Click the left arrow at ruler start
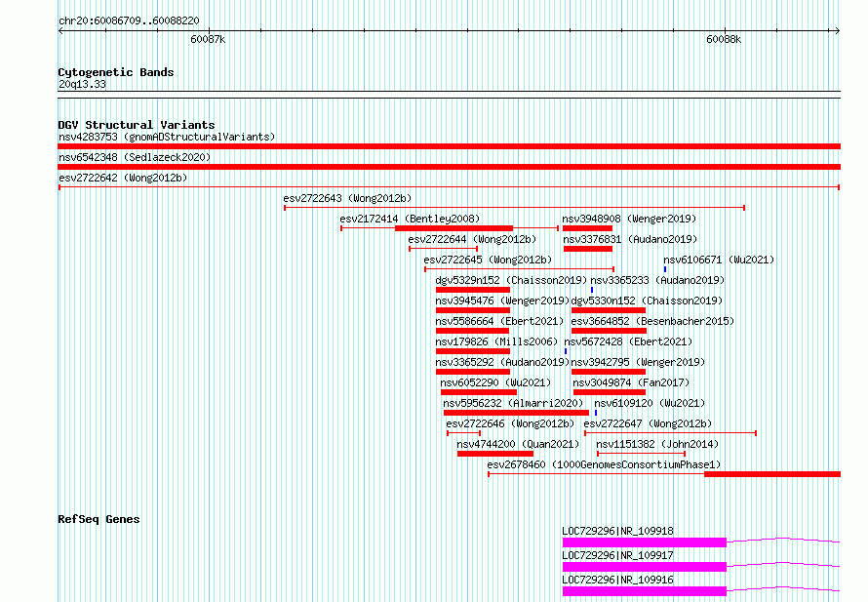Image resolution: width=868 pixels, height=602 pixels. (60, 31)
